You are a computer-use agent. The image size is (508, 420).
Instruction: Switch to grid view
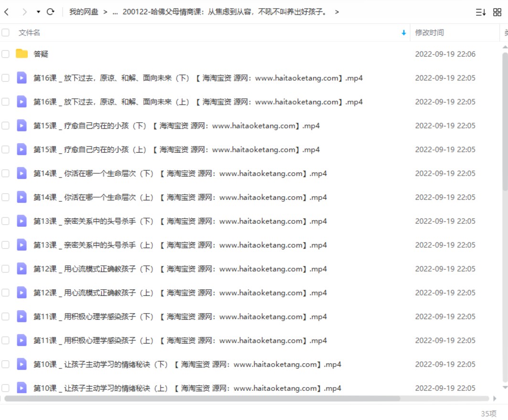[x=497, y=12]
